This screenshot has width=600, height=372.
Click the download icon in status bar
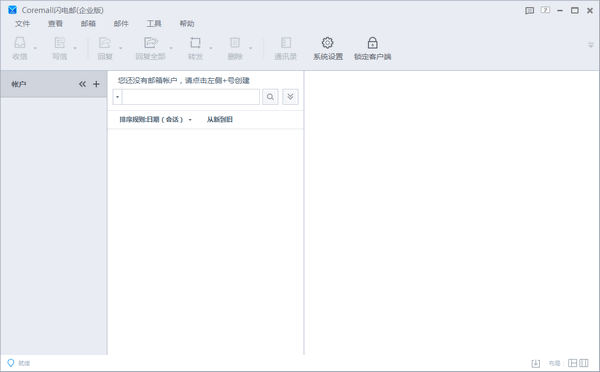pyautogui.click(x=536, y=363)
